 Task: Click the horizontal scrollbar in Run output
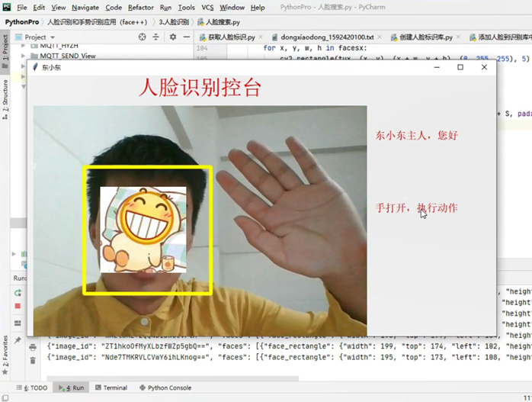pos(173,378)
